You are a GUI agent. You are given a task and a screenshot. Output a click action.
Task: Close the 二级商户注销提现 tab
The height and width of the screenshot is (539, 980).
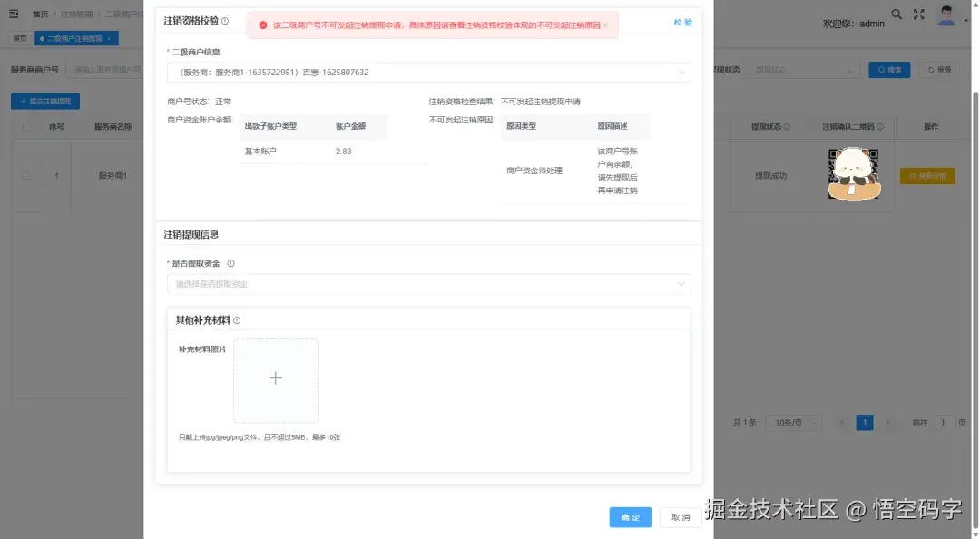tap(109, 39)
